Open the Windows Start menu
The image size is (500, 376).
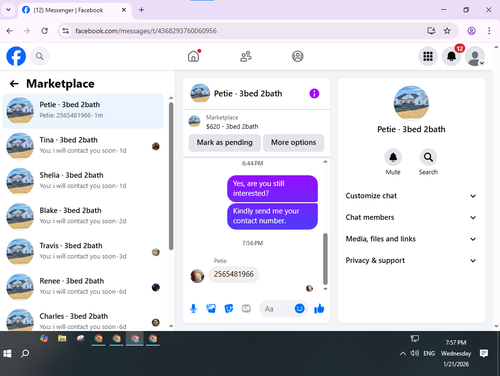pyautogui.click(x=7, y=354)
